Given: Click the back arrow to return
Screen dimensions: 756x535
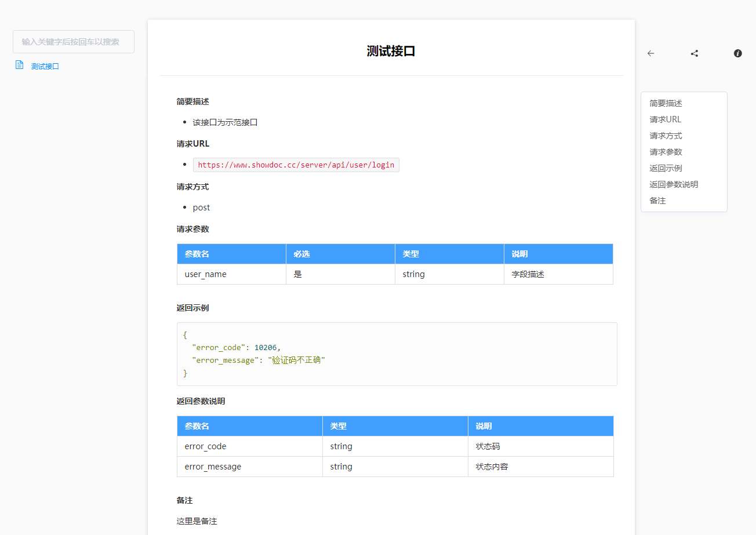Looking at the screenshot, I should [x=650, y=53].
